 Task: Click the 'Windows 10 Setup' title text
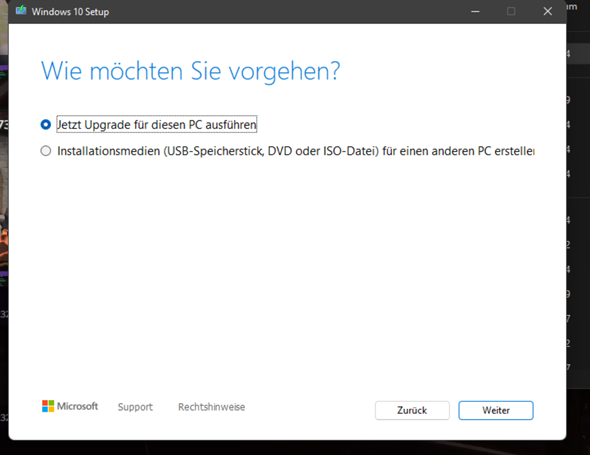point(70,12)
